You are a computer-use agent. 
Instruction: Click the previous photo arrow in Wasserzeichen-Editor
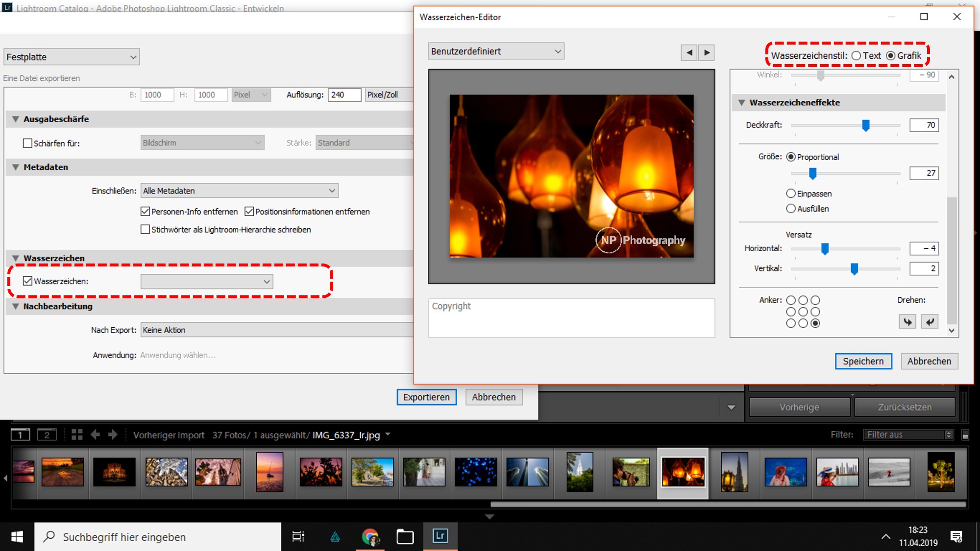pyautogui.click(x=689, y=52)
